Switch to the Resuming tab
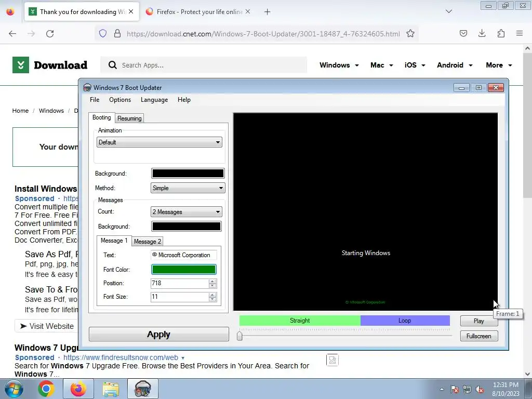 pyautogui.click(x=129, y=118)
